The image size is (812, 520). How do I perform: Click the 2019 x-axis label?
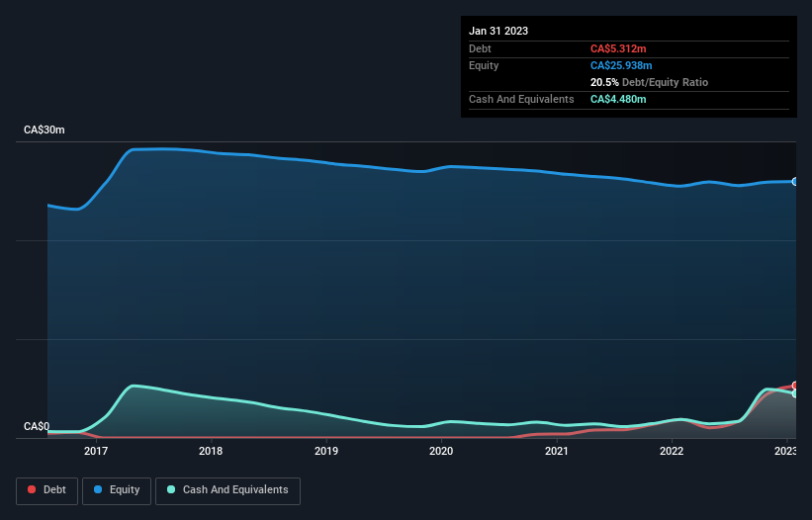point(326,451)
